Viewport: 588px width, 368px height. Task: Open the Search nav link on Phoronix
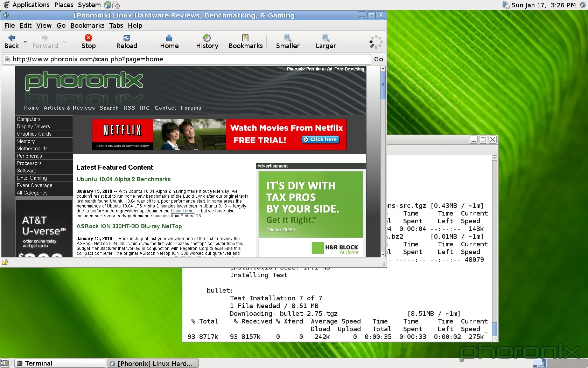pyautogui.click(x=109, y=108)
